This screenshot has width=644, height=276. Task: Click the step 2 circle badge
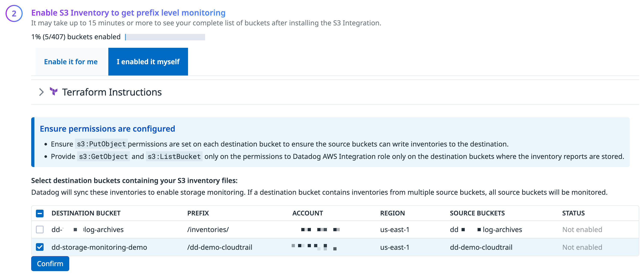click(x=14, y=13)
